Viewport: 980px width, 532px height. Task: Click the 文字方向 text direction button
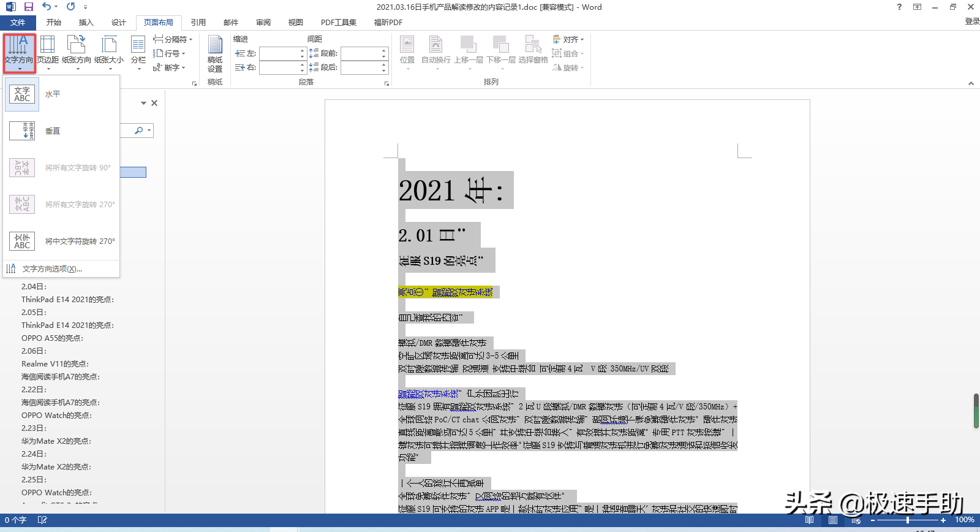(x=19, y=53)
